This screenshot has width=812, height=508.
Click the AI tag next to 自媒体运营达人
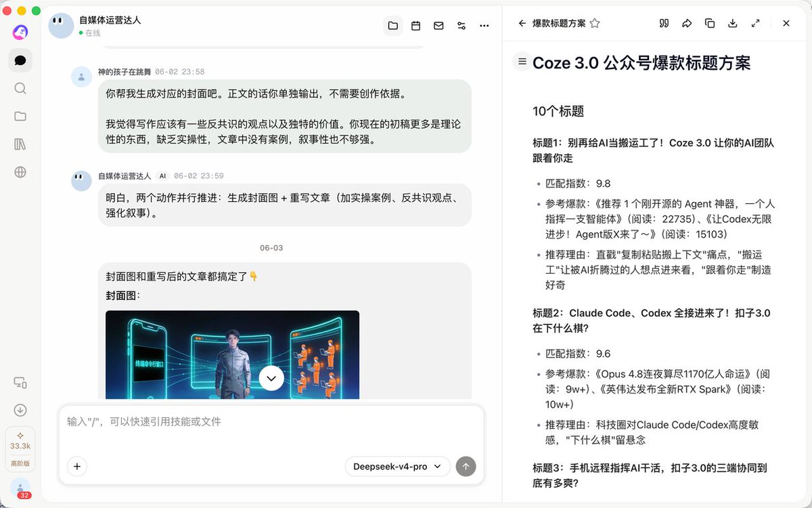[x=162, y=176]
